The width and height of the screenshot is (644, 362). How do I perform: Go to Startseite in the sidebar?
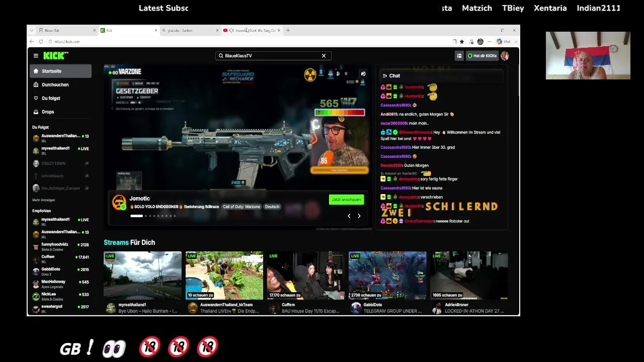click(61, 71)
